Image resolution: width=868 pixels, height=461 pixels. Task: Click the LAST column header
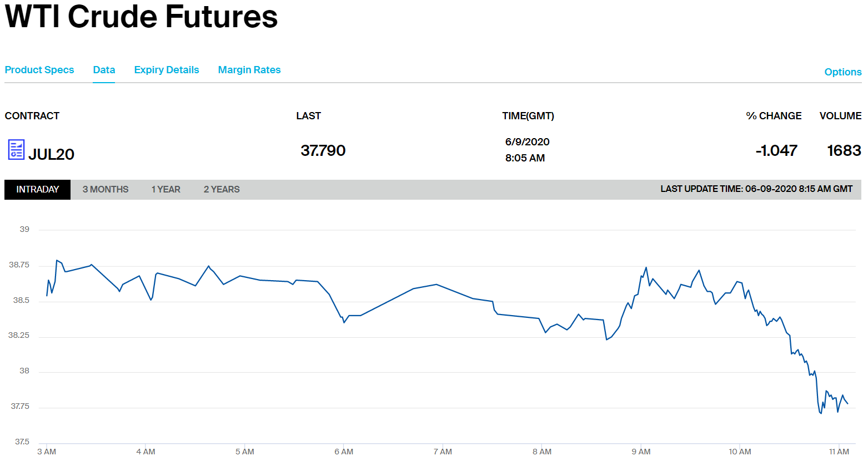coord(308,116)
